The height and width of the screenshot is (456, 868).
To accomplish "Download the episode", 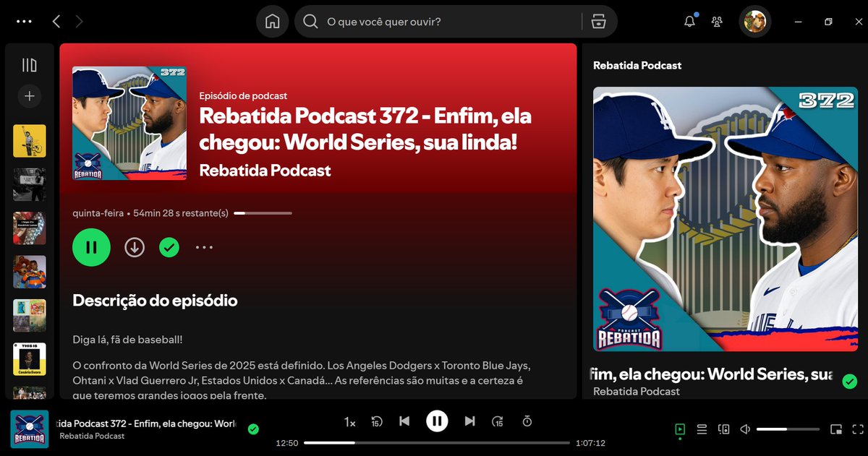I will (x=135, y=247).
